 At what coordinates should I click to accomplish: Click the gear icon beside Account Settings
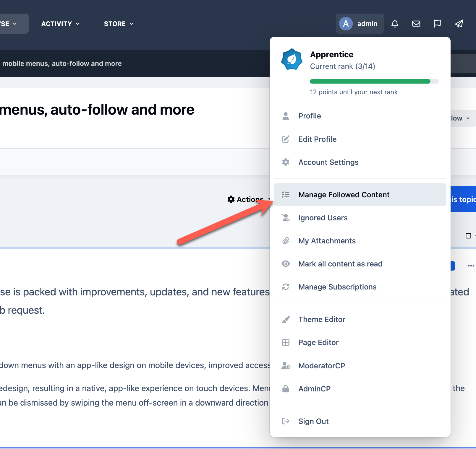coord(286,162)
